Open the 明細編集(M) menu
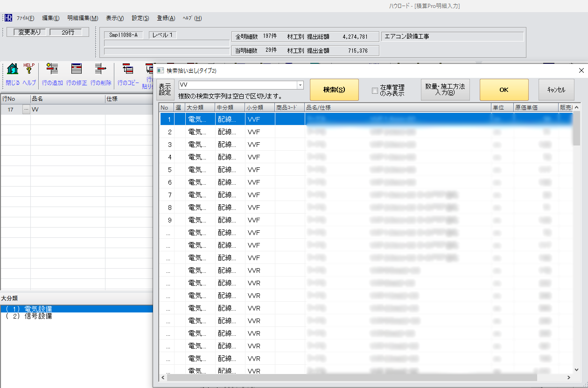 tap(83, 18)
